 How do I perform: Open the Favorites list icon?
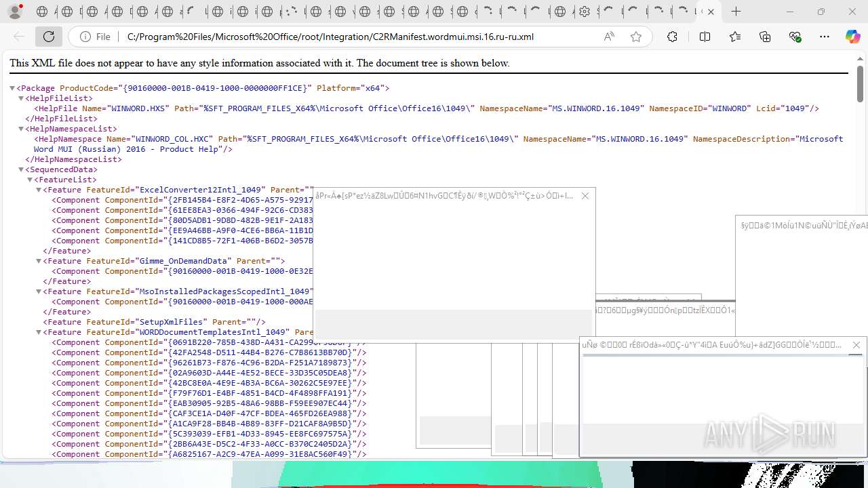(x=735, y=37)
